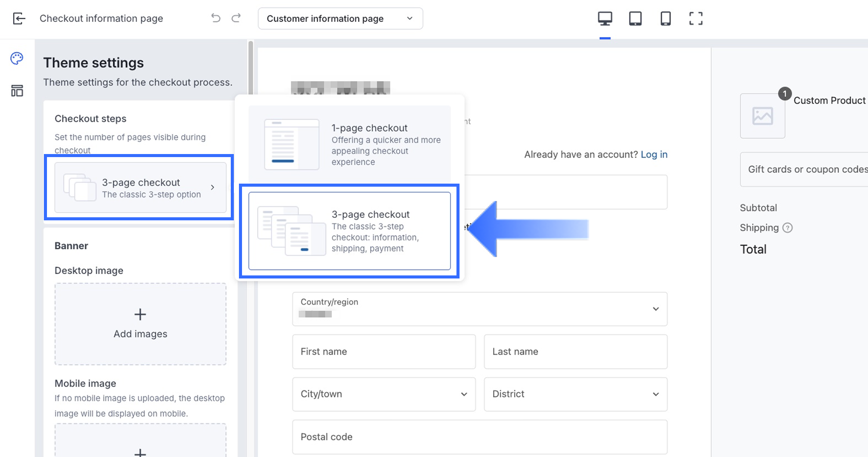Image resolution: width=868 pixels, height=457 pixels.
Task: Switch to mobile preview mode
Action: pos(665,19)
